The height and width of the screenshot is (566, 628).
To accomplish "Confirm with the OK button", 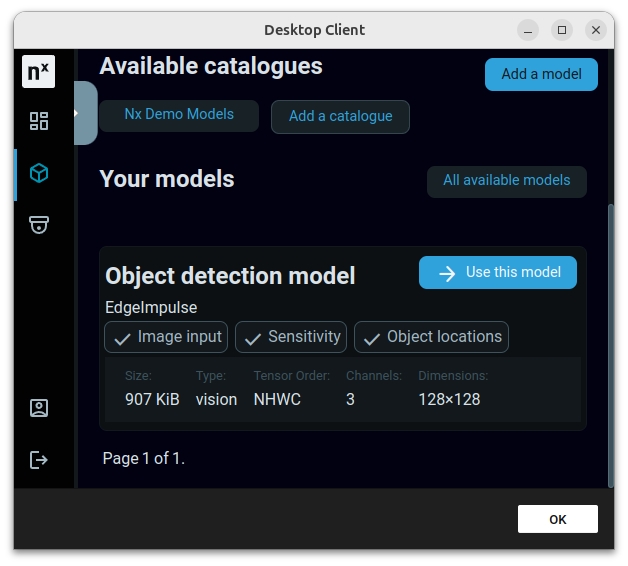I will [557, 519].
